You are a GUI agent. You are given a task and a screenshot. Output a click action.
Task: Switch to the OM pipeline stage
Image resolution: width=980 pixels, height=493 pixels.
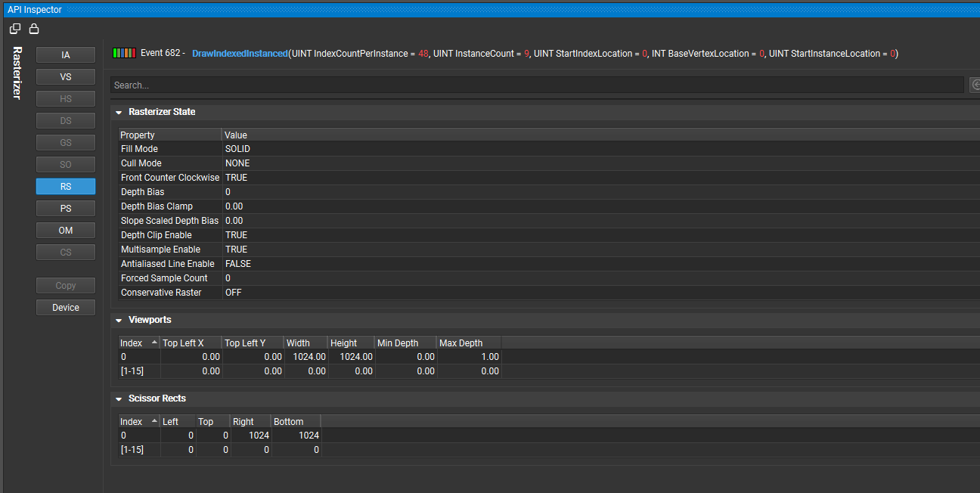point(65,230)
